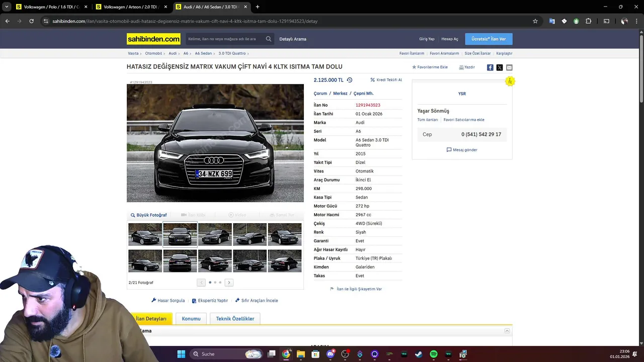This screenshot has width=644, height=362.
Task: Click the yellow seller badge icon
Action: pos(510,81)
